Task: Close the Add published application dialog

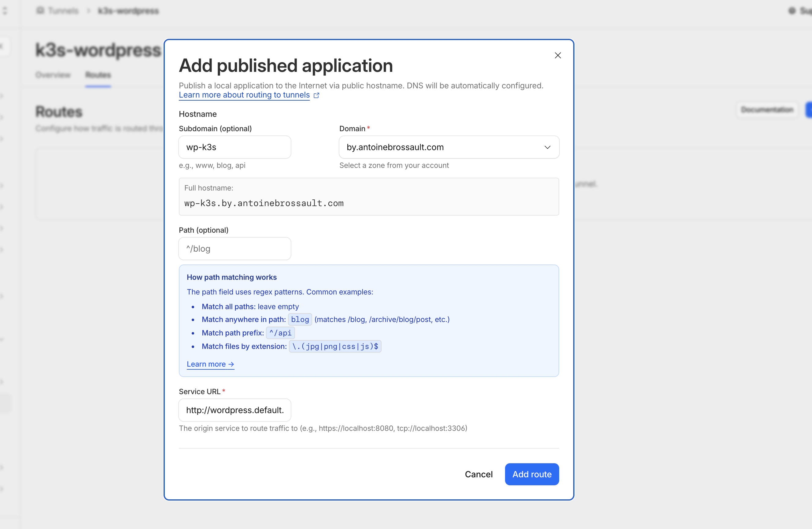Action: [x=557, y=55]
